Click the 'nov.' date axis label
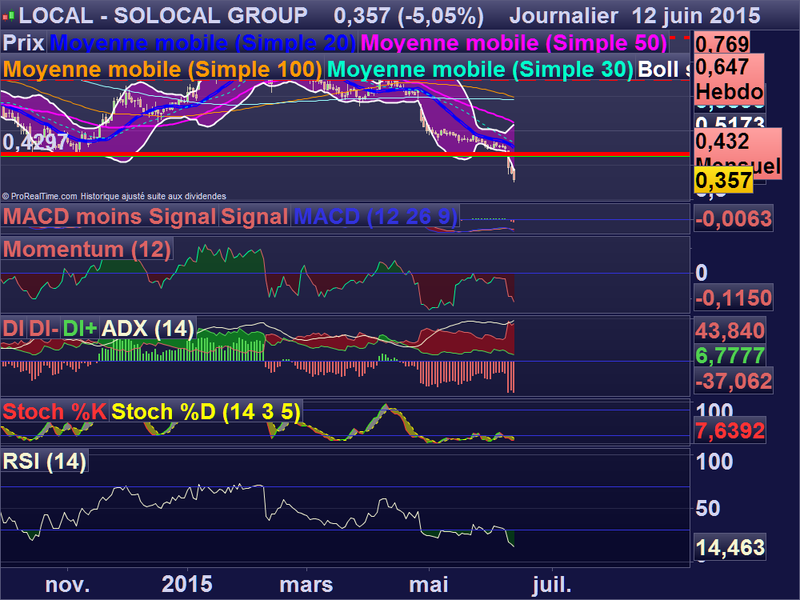This screenshot has height=600, width=800. pyautogui.click(x=67, y=585)
